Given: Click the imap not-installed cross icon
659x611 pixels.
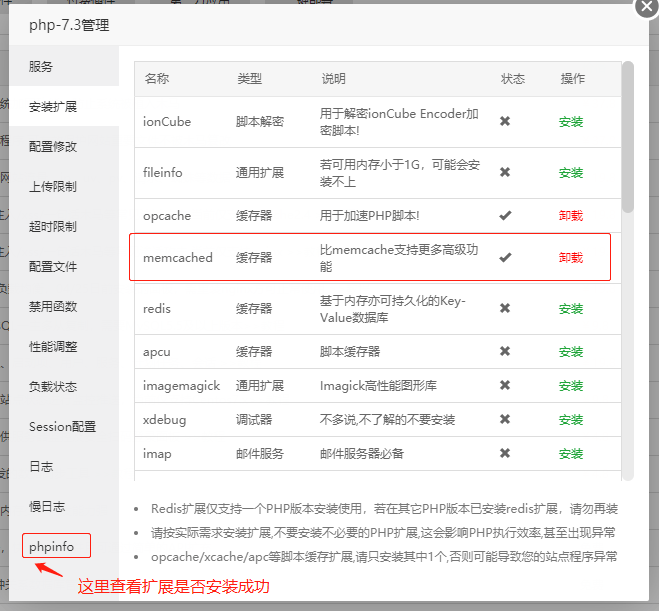Looking at the screenshot, I should pos(505,453).
